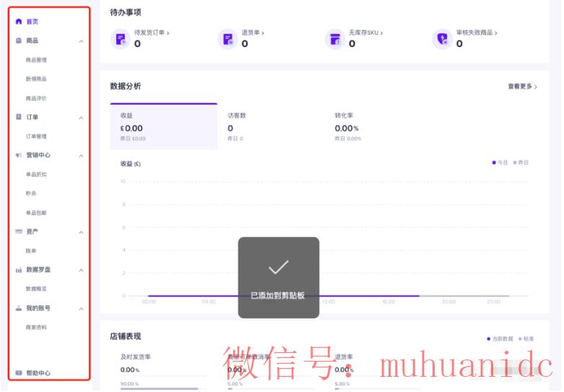Open 秒杀 under 营销中心
564x392 pixels.
tap(31, 193)
